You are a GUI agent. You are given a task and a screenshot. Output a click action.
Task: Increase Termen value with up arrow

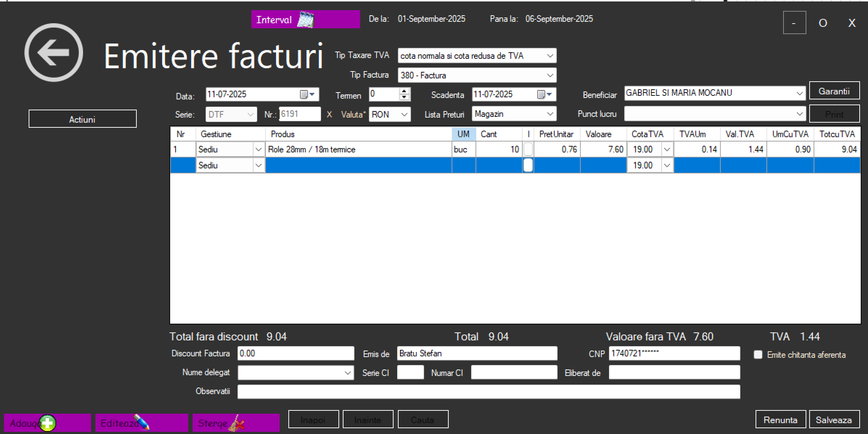point(404,91)
